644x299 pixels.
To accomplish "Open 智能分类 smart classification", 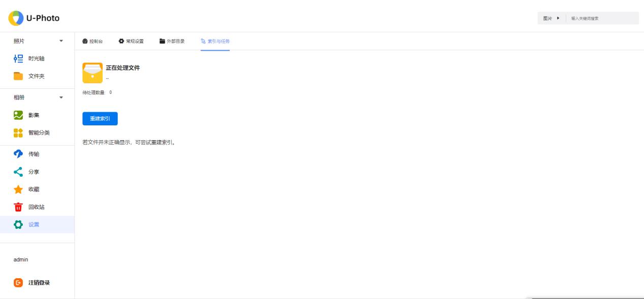I will 38,132.
